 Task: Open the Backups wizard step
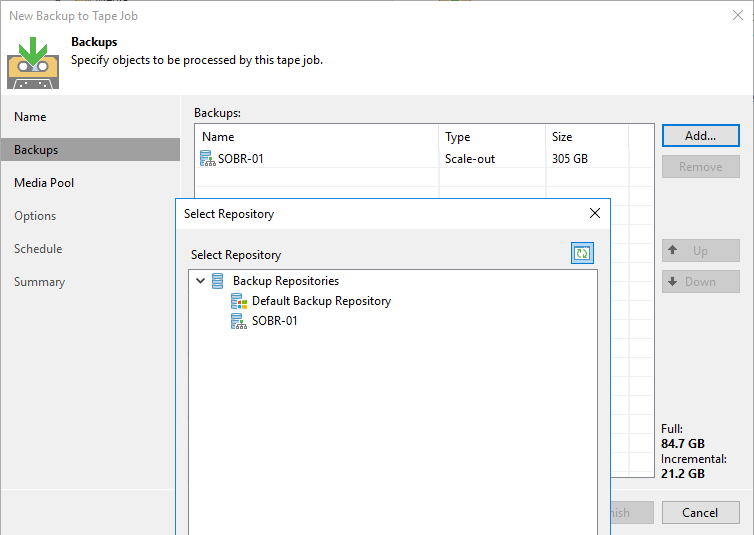(90, 149)
